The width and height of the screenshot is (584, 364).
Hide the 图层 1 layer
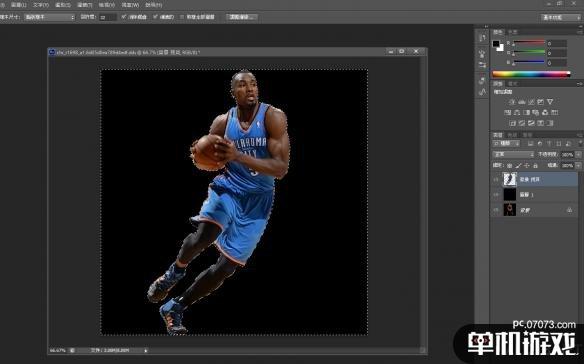coord(496,195)
